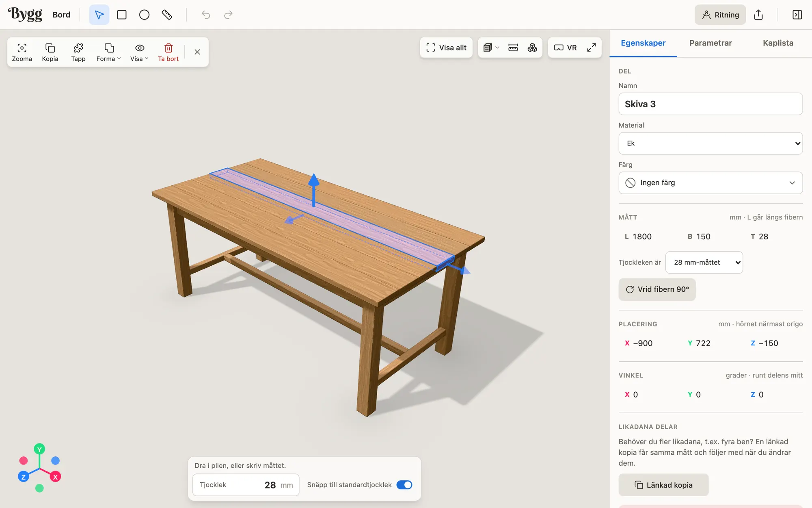
Task: Click Visa allt to fit view
Action: pyautogui.click(x=446, y=48)
